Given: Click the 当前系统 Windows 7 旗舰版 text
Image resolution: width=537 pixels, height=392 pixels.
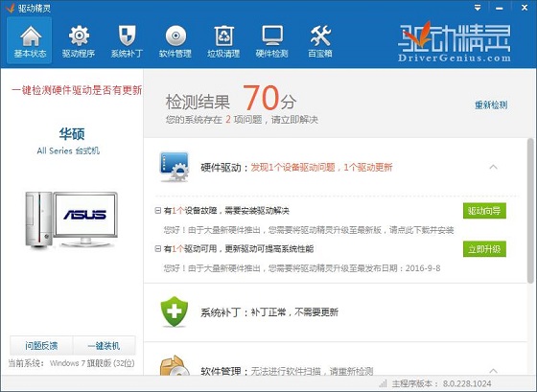Looking at the screenshot, I should [72, 363].
